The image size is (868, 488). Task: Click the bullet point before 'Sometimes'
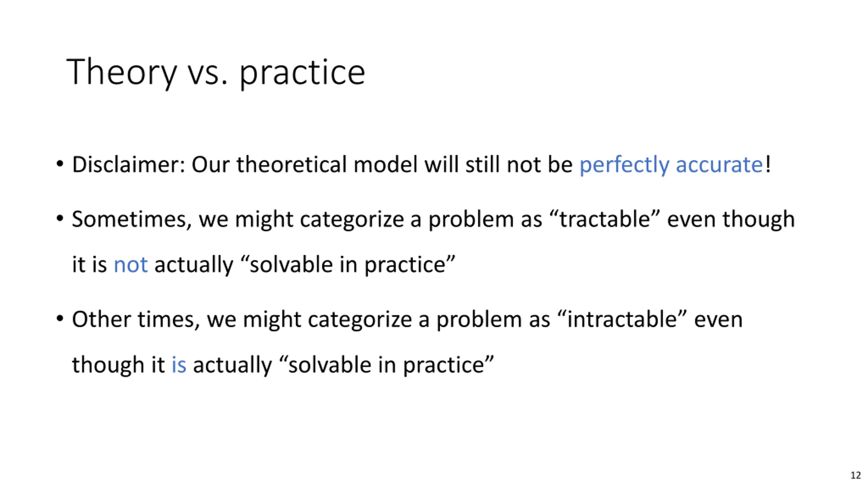coord(60,219)
